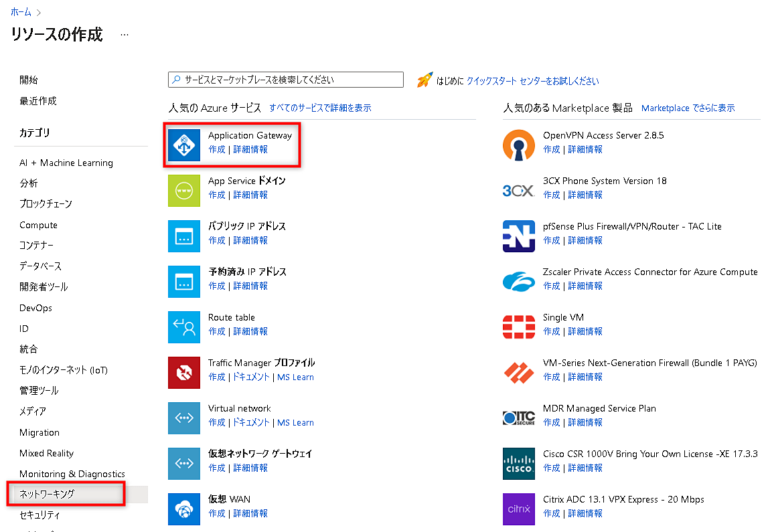Screen dimensions: 770x532
Task: Select the 管理ツール category
Action: point(39,391)
